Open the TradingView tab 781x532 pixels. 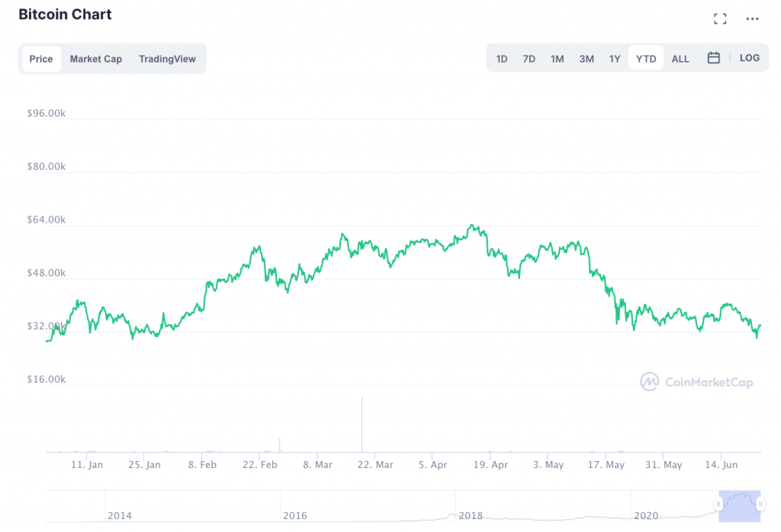tap(167, 59)
